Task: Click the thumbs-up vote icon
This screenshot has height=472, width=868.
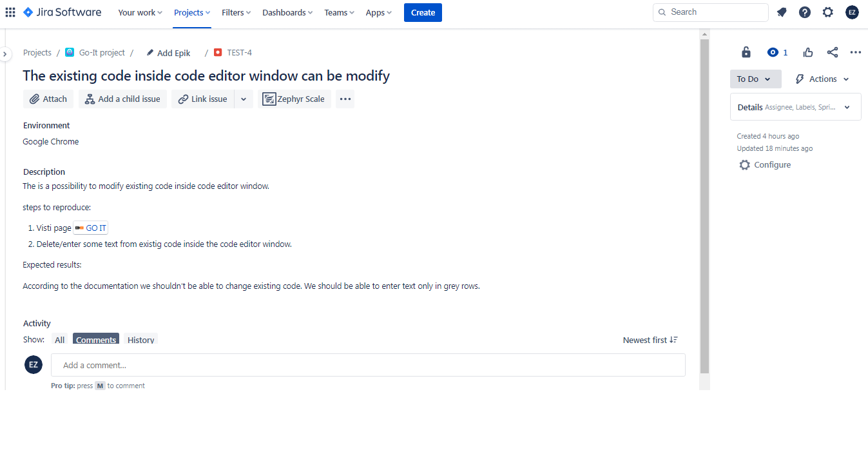Action: (807, 52)
